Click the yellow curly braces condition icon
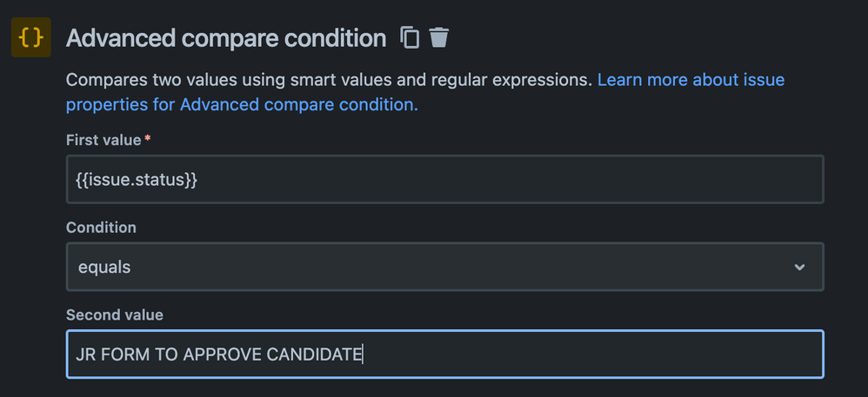868x397 pixels. coord(31,37)
